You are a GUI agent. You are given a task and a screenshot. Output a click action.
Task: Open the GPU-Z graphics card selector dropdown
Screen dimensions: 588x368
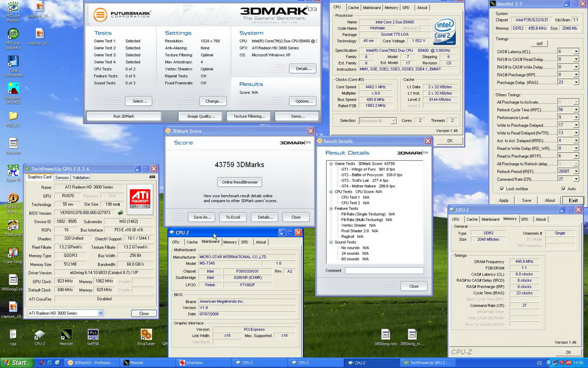pyautogui.click(x=100, y=313)
